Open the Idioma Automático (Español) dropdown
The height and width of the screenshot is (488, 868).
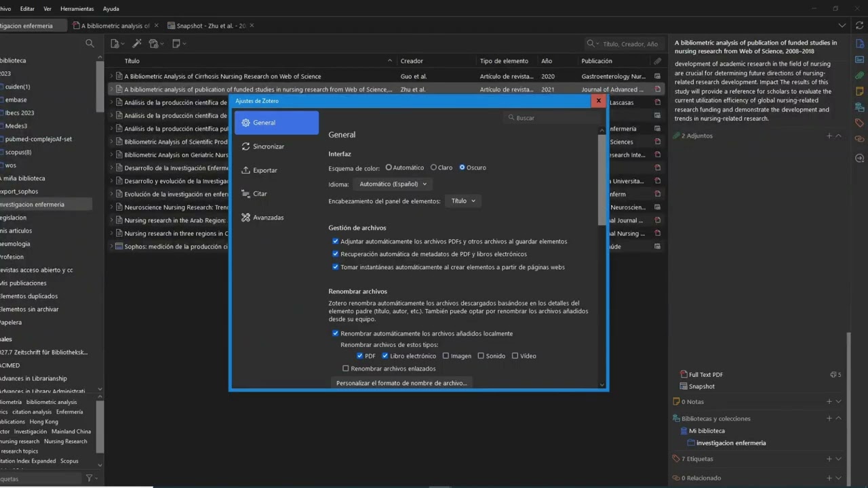pyautogui.click(x=393, y=184)
